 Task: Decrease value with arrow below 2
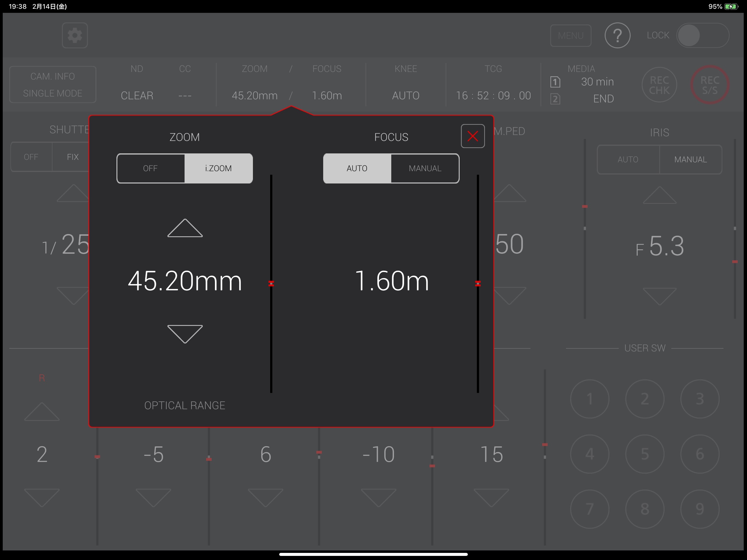pyautogui.click(x=42, y=498)
